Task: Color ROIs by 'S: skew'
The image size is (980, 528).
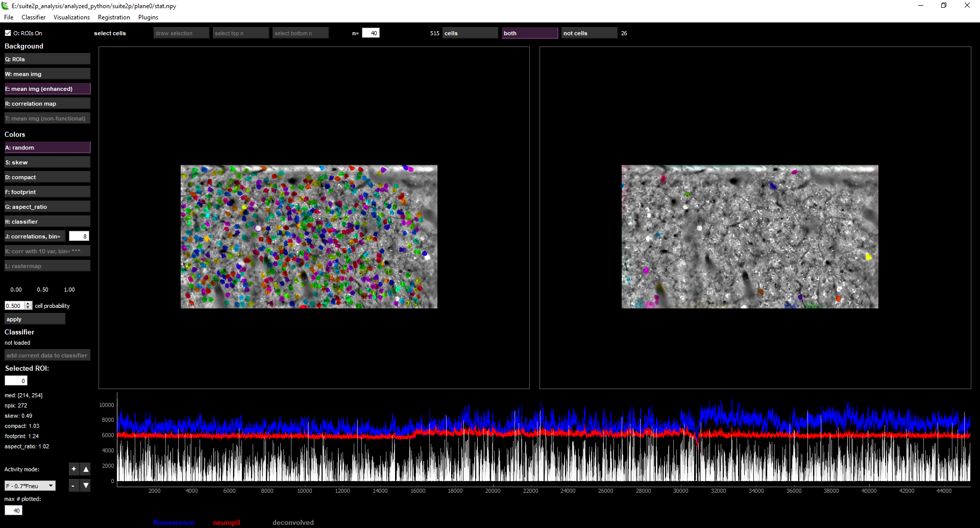Action: pos(47,162)
